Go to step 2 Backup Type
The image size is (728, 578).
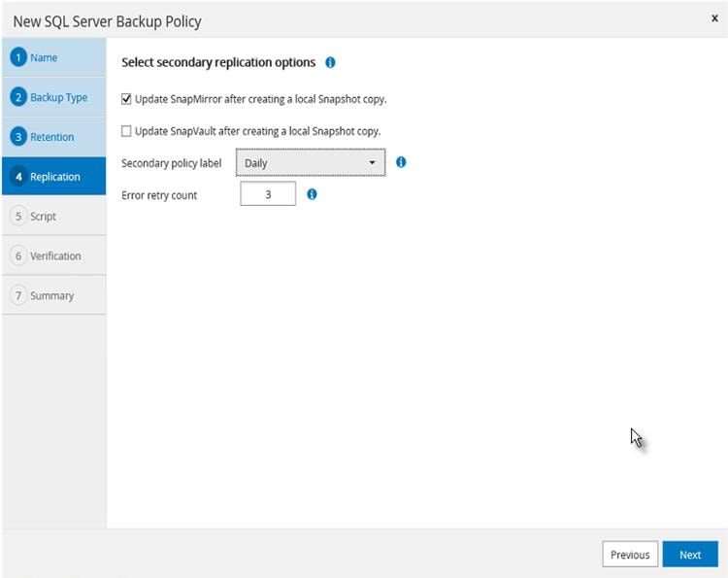click(53, 97)
